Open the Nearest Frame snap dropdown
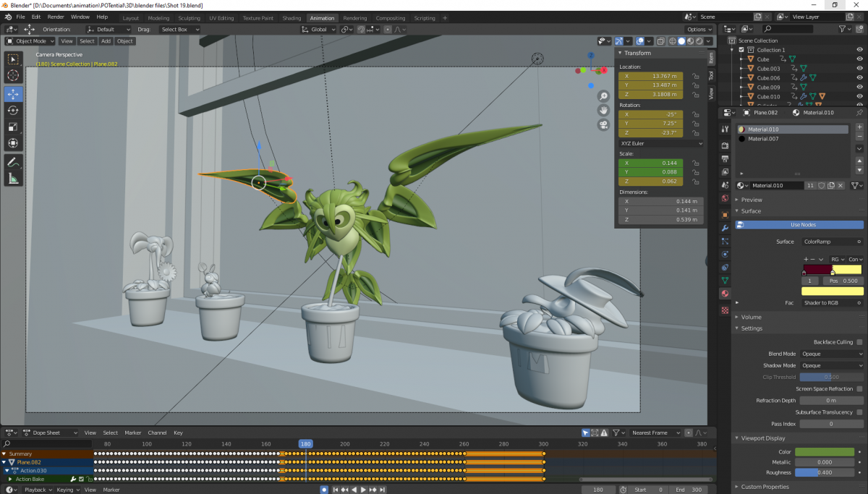 click(656, 433)
